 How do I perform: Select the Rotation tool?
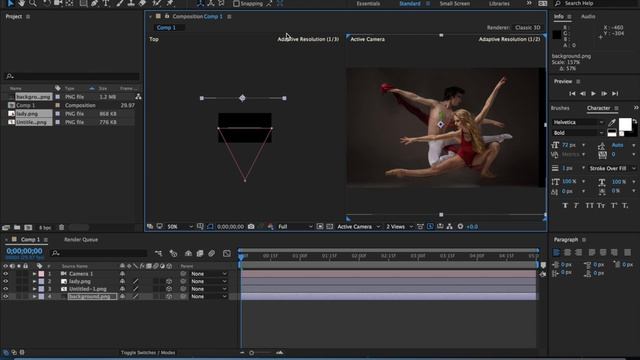47,3
